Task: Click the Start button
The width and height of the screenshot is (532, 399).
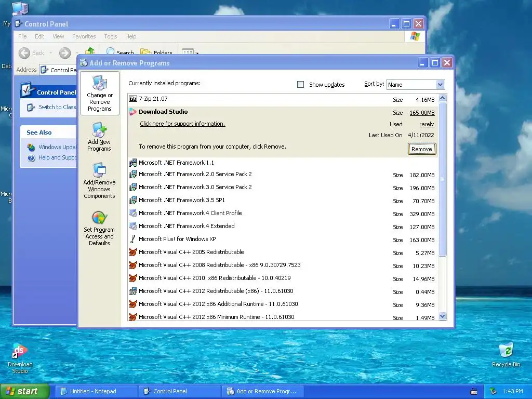Action: pyautogui.click(x=25, y=391)
